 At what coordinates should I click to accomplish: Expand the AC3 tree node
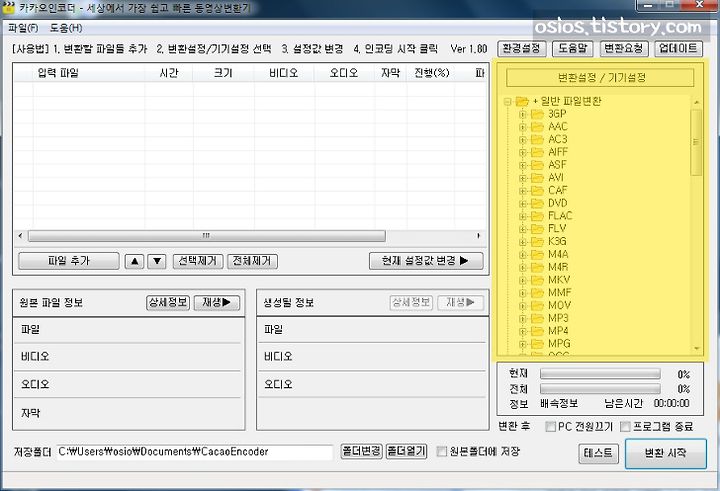(x=523, y=140)
